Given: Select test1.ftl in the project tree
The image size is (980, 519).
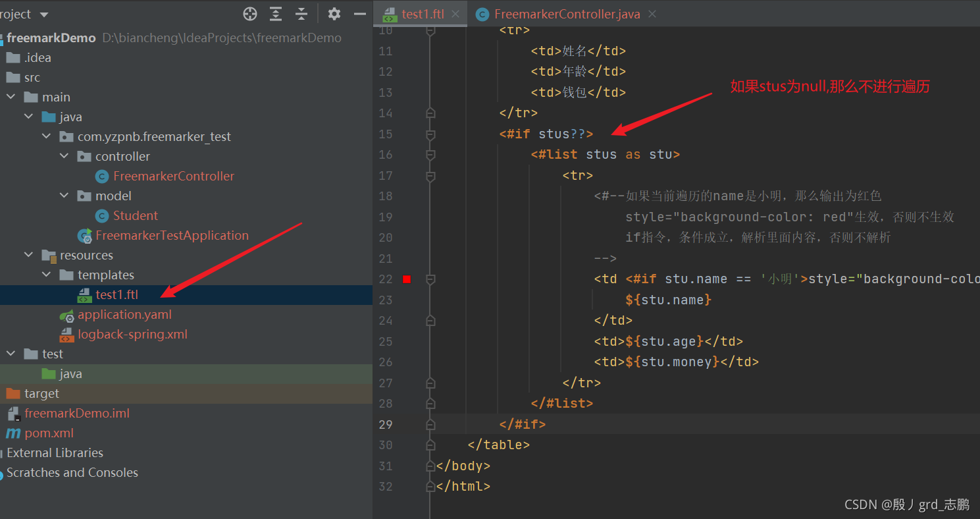Looking at the screenshot, I should [117, 294].
